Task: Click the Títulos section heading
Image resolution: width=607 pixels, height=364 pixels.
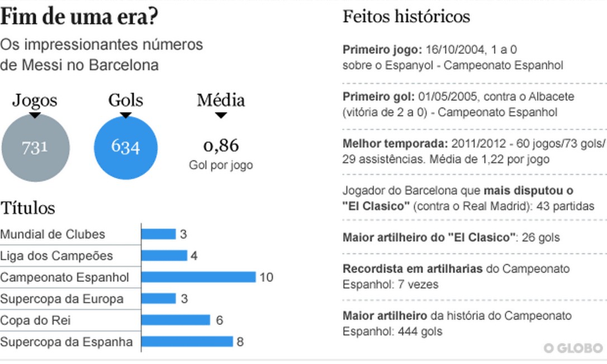Action: (28, 208)
